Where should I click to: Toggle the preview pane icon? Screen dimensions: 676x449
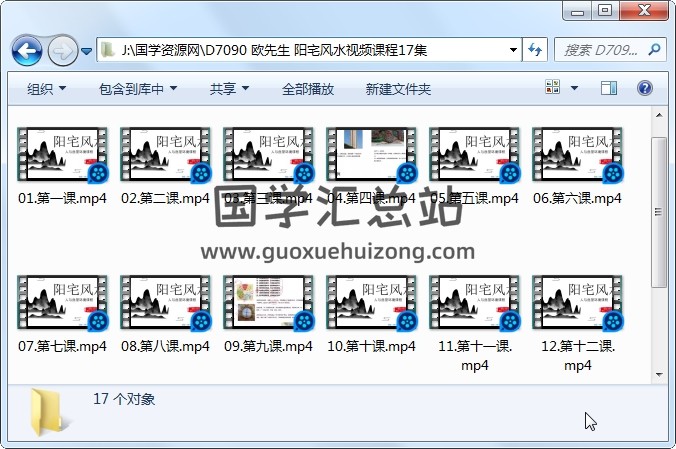click(x=609, y=88)
